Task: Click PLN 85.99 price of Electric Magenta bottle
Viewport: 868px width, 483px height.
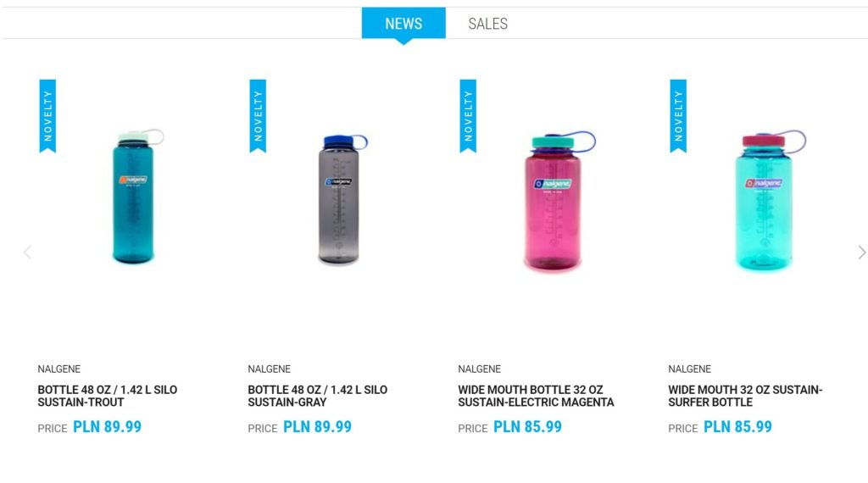Action: pyautogui.click(x=527, y=427)
